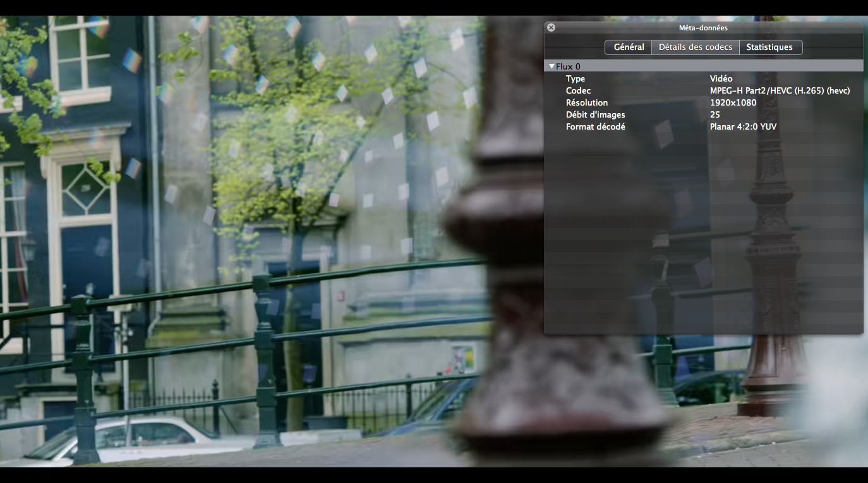868x483 pixels.
Task: Select the Général tab
Action: pos(627,47)
